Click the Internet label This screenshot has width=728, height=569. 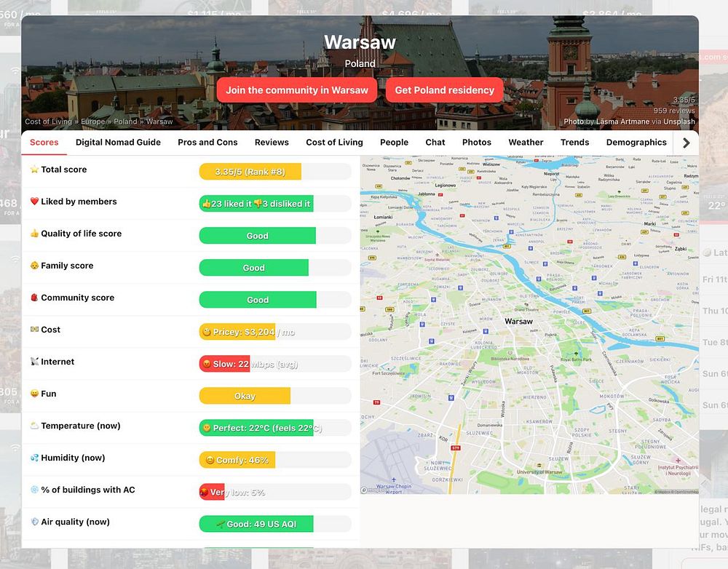point(58,362)
